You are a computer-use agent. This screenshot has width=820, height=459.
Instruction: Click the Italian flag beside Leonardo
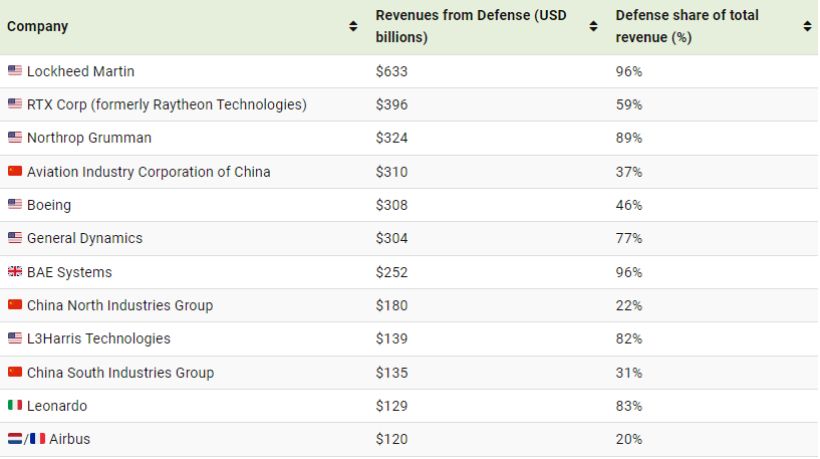(14, 406)
